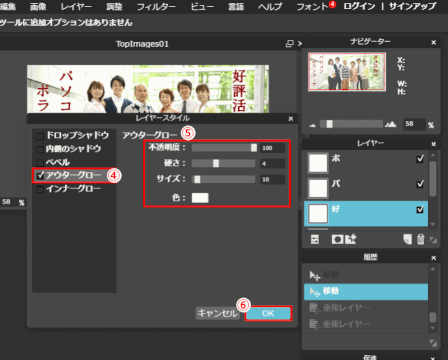448x360 pixels.
Task: Click the 不透明度 slider track
Action: point(224,148)
